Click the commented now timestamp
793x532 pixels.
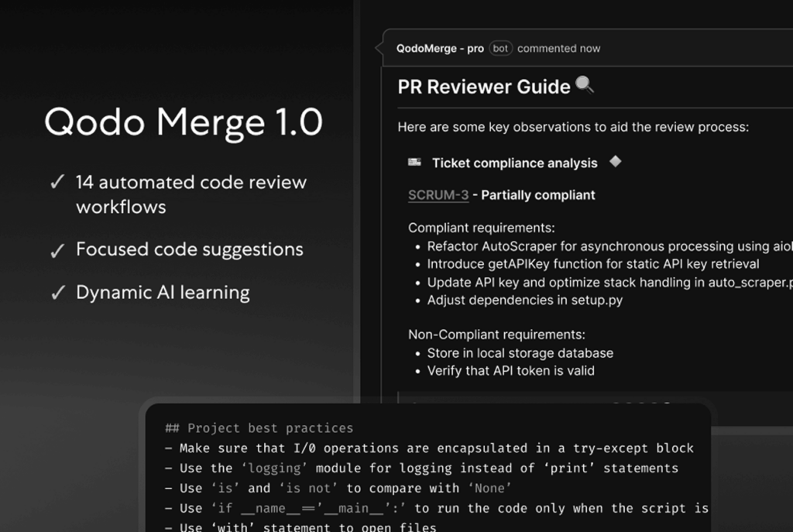pyautogui.click(x=558, y=48)
